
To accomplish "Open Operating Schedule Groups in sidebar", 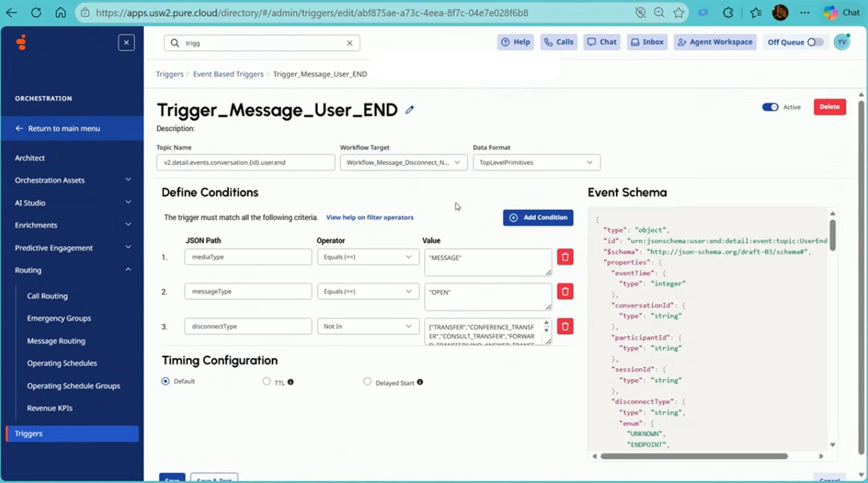I will tap(73, 386).
